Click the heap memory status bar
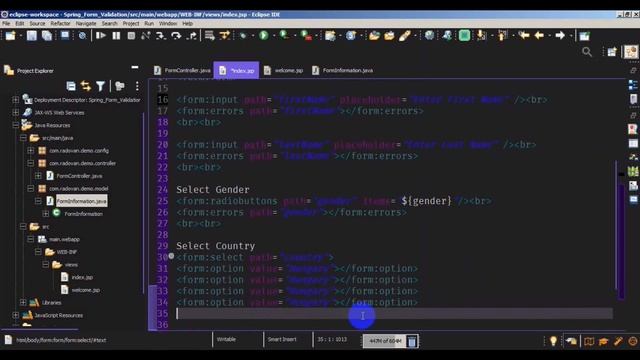This screenshot has height=360, width=640. pos(384,341)
